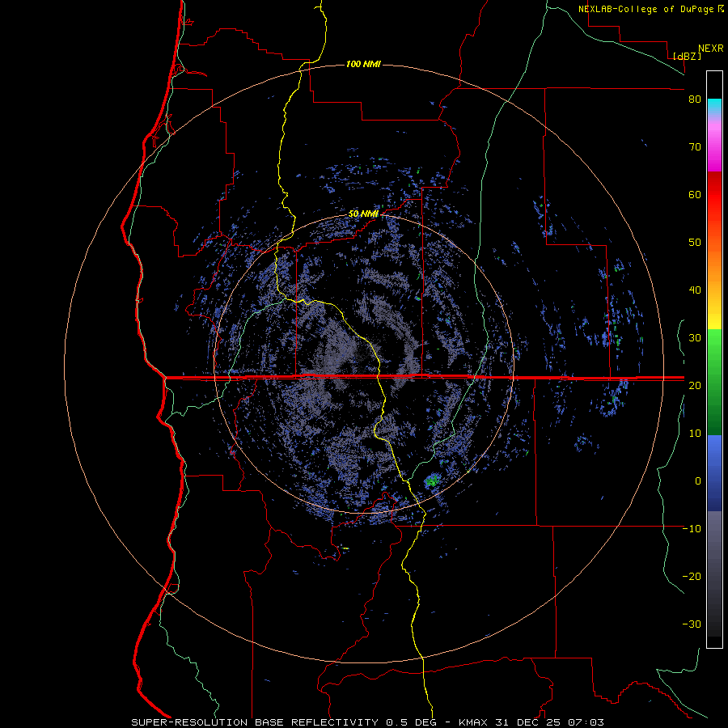Click the 70 value on dBZ scale

[x=695, y=147]
